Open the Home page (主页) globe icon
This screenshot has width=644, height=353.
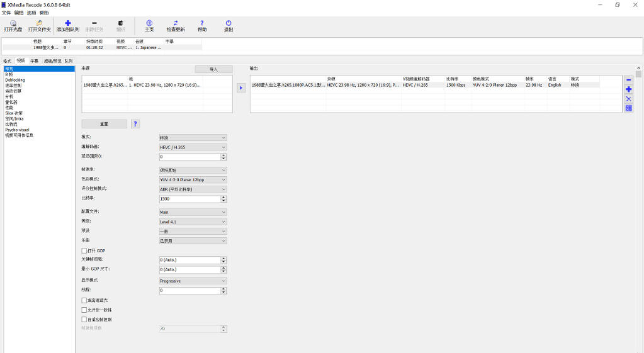(x=149, y=23)
